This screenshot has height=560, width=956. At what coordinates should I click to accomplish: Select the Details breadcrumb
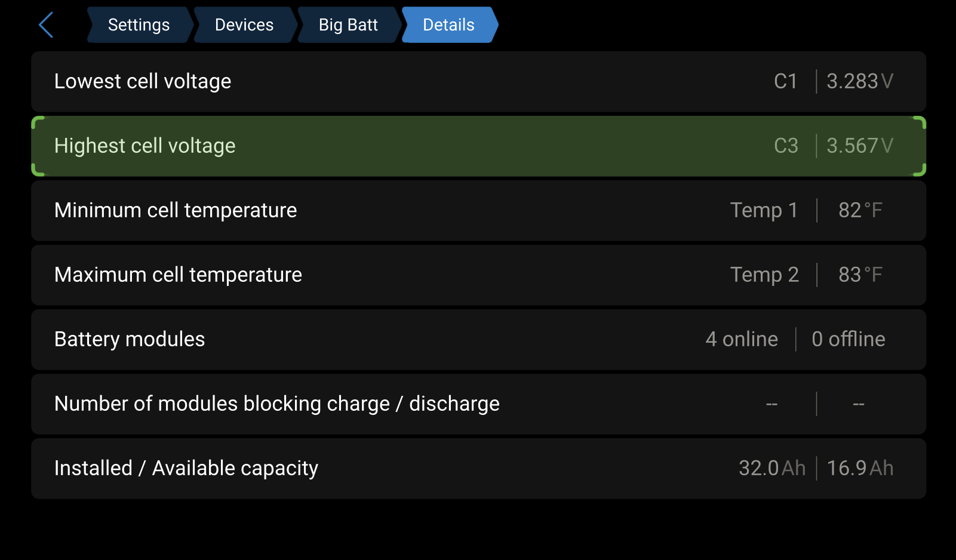[x=449, y=25]
